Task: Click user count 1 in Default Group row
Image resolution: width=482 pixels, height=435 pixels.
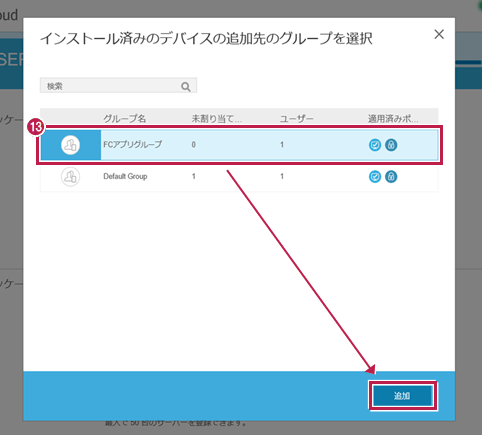Action: [282, 176]
